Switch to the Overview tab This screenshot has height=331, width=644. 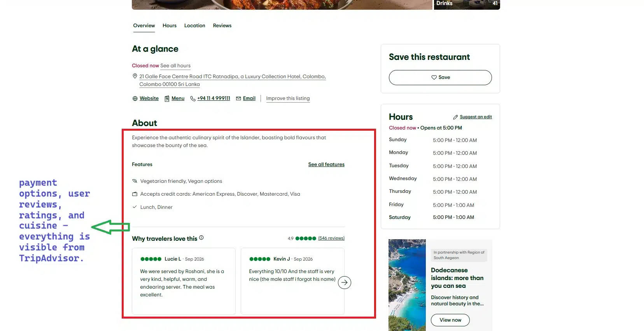coord(144,26)
